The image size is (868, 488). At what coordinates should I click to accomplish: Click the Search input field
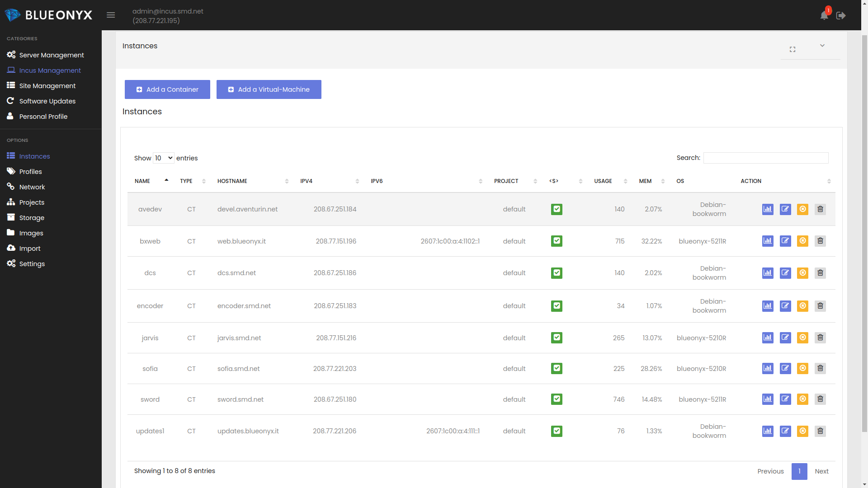pyautogui.click(x=766, y=158)
